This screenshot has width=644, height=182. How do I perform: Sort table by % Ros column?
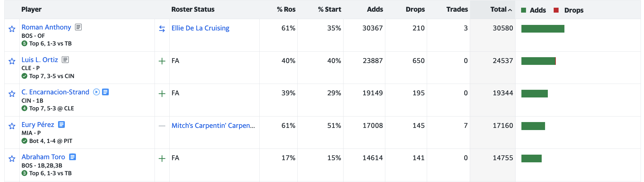click(x=286, y=10)
